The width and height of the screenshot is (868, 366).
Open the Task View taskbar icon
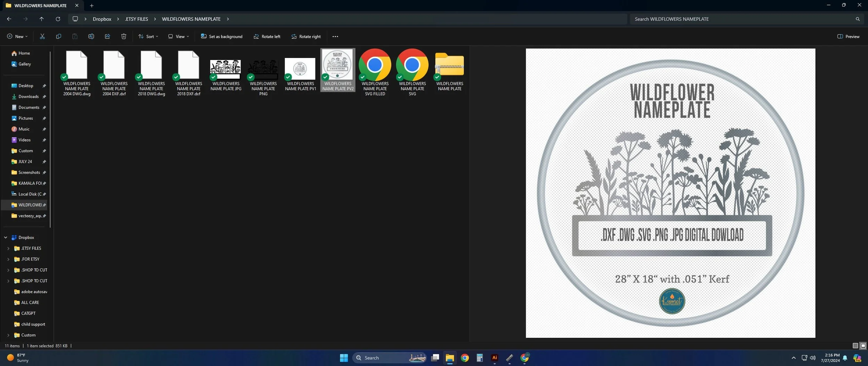[x=435, y=358]
